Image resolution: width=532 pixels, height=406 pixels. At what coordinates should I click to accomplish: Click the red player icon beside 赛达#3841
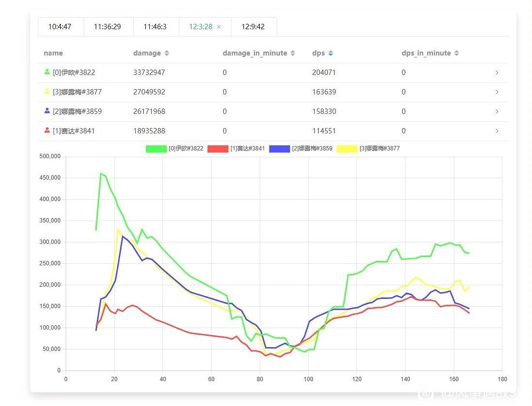click(x=47, y=130)
